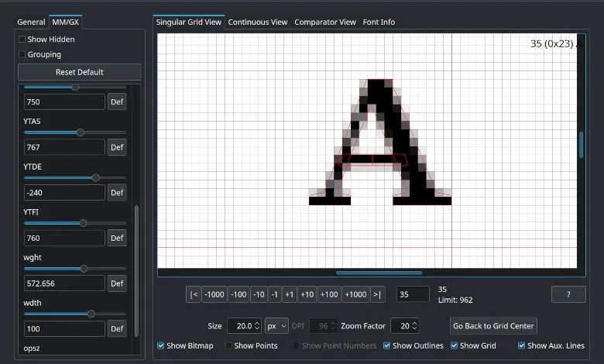The width and height of the screenshot is (604, 364).
Task: Advance 100 glyphs
Action: pyautogui.click(x=329, y=294)
